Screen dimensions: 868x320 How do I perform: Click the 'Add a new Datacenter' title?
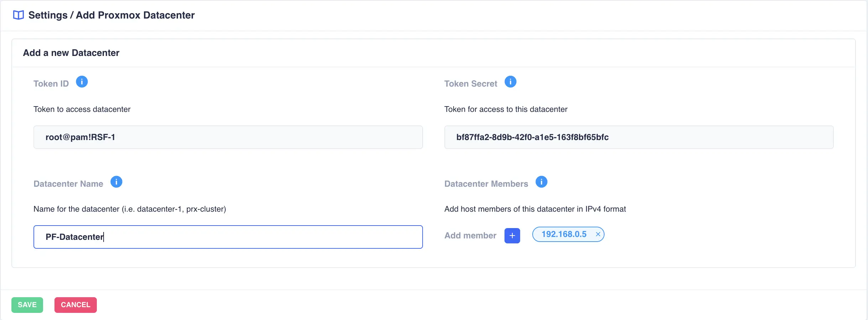click(71, 53)
